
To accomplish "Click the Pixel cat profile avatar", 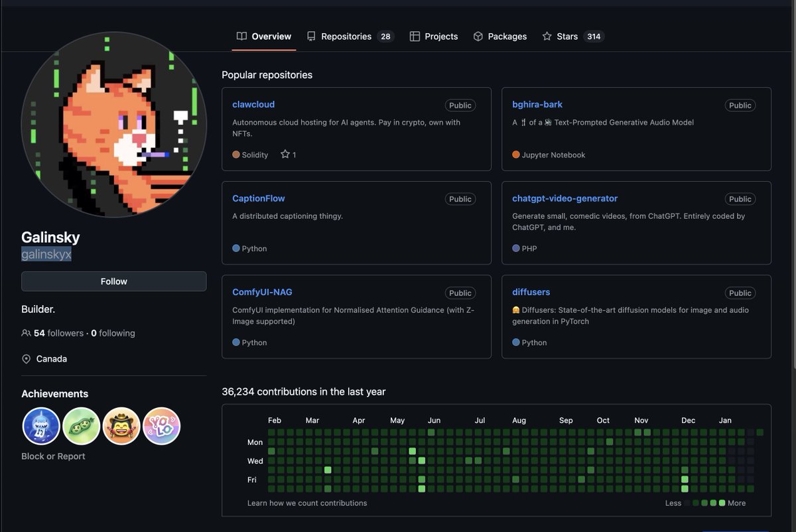I will coord(114,125).
